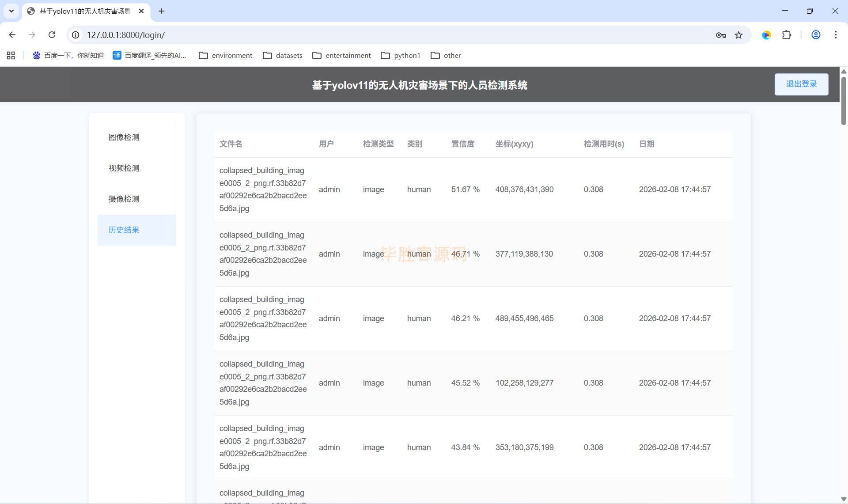This screenshot has width=848, height=504.
Task: Open the Chrome three-dot menu
Action: (836, 35)
